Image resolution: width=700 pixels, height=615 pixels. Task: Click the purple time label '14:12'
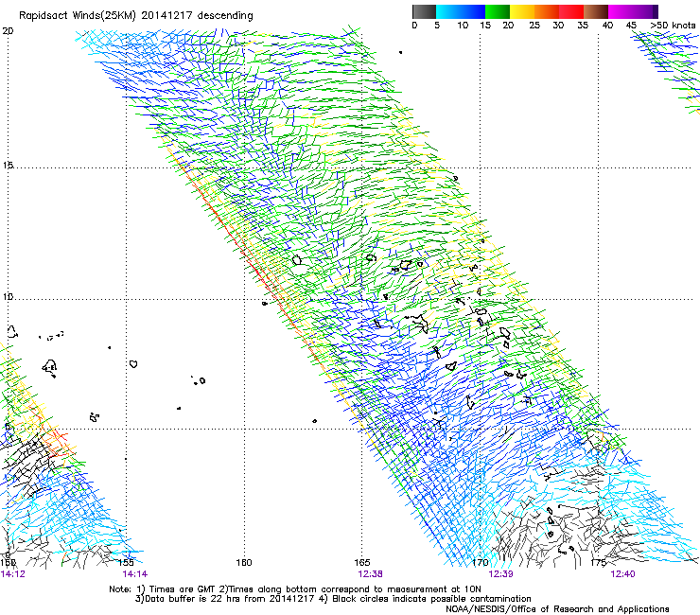click(x=12, y=574)
